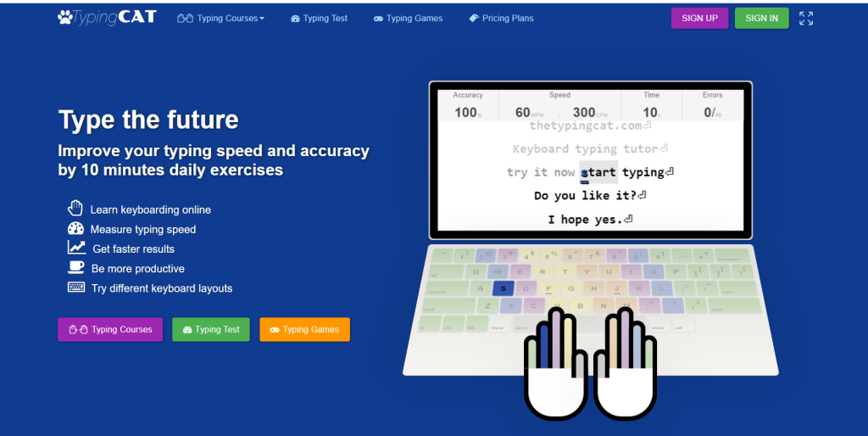Click the 60 WPM speed value

(x=522, y=113)
